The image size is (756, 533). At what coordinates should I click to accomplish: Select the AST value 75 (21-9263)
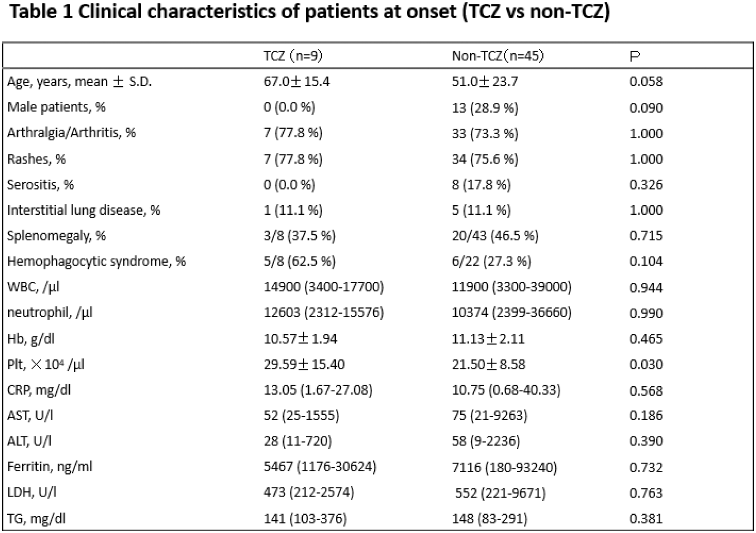(489, 415)
